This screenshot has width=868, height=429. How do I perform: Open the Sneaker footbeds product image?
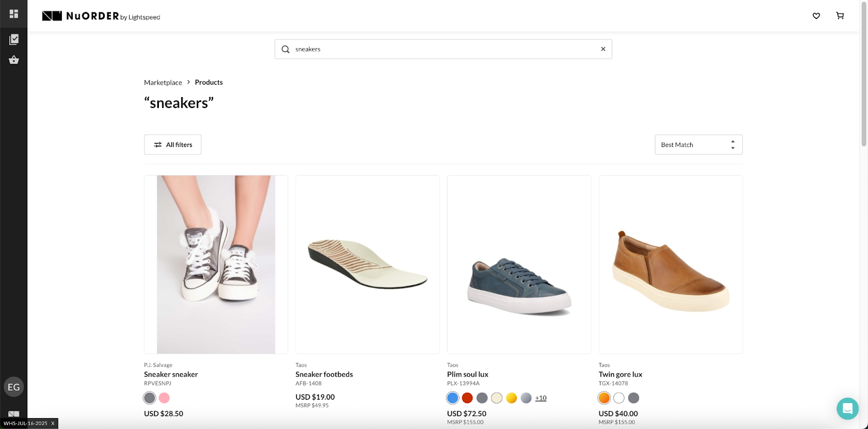[367, 264]
